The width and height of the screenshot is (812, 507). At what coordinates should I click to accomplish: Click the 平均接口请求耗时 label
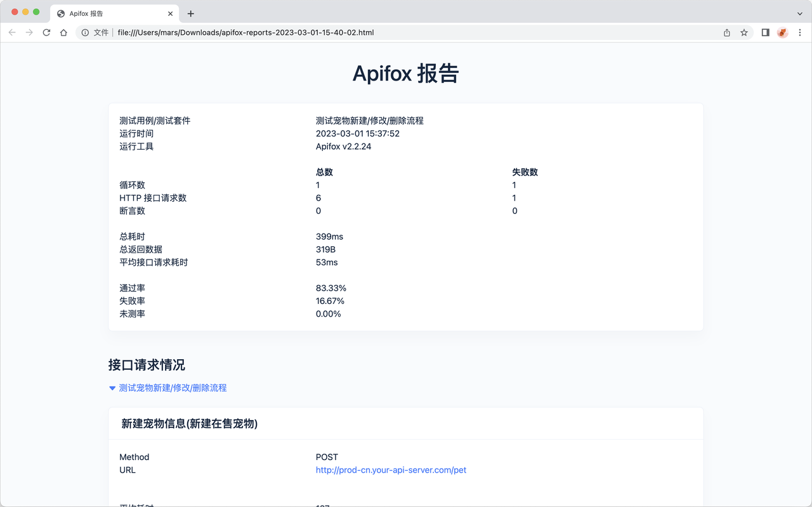coord(154,262)
